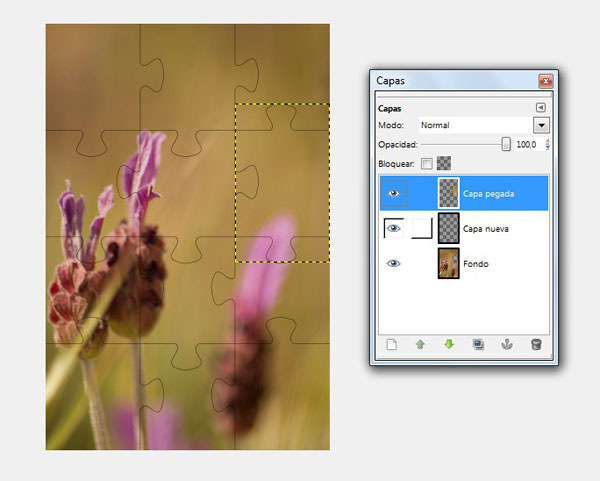Select the Capa nueva layer thumbnail

tap(448, 228)
